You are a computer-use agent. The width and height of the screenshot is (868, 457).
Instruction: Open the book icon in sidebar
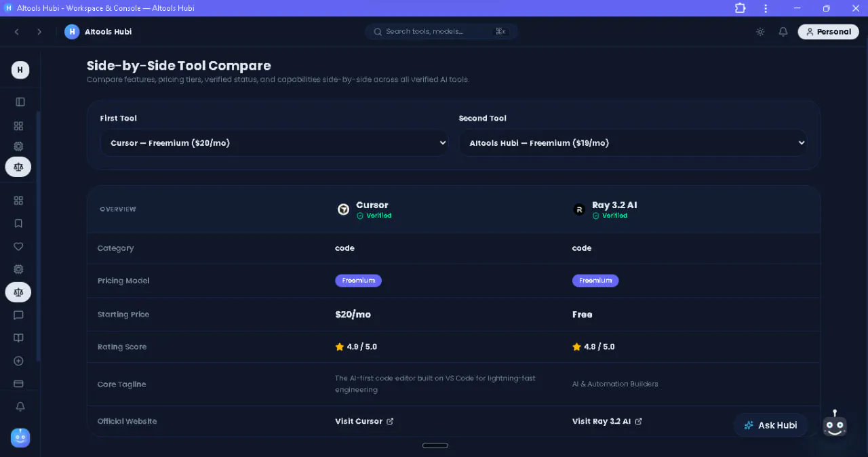click(x=18, y=338)
